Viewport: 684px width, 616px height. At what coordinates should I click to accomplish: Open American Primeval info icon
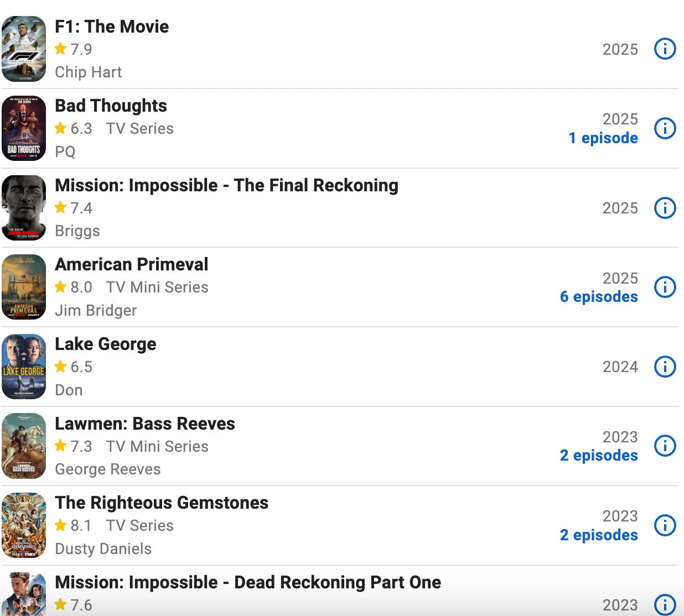click(665, 287)
